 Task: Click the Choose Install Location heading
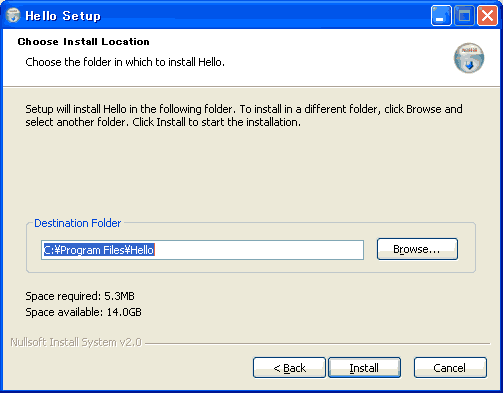click(84, 42)
